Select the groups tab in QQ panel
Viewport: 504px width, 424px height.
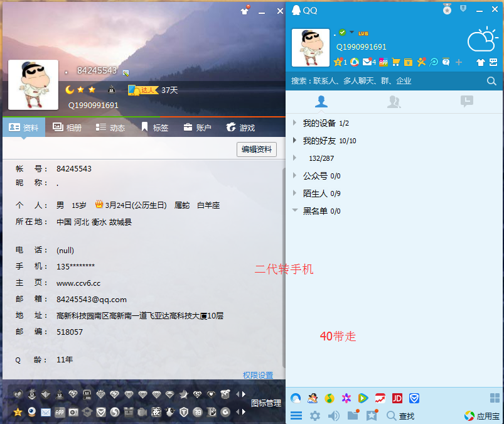pyautogui.click(x=394, y=102)
